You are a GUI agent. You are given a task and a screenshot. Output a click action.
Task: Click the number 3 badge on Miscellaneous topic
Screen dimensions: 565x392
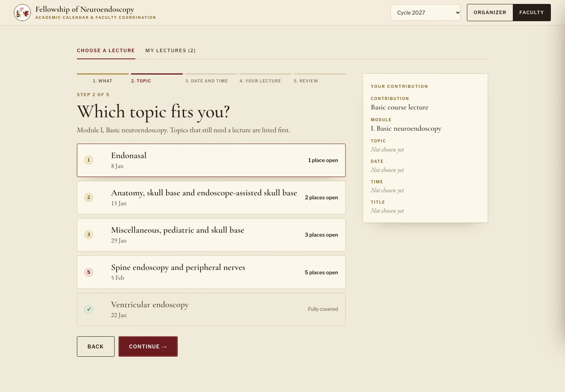pyautogui.click(x=89, y=235)
